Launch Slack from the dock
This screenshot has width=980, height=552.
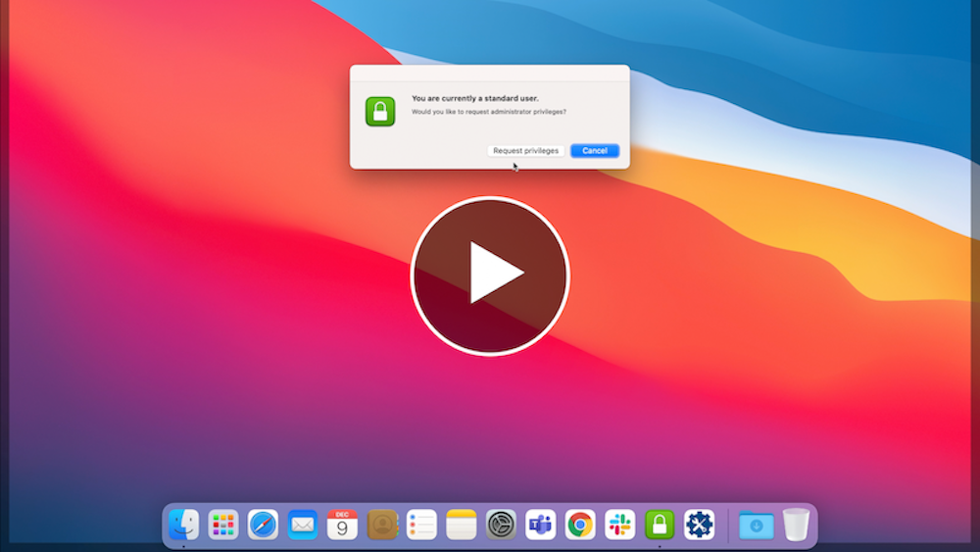coord(619,525)
